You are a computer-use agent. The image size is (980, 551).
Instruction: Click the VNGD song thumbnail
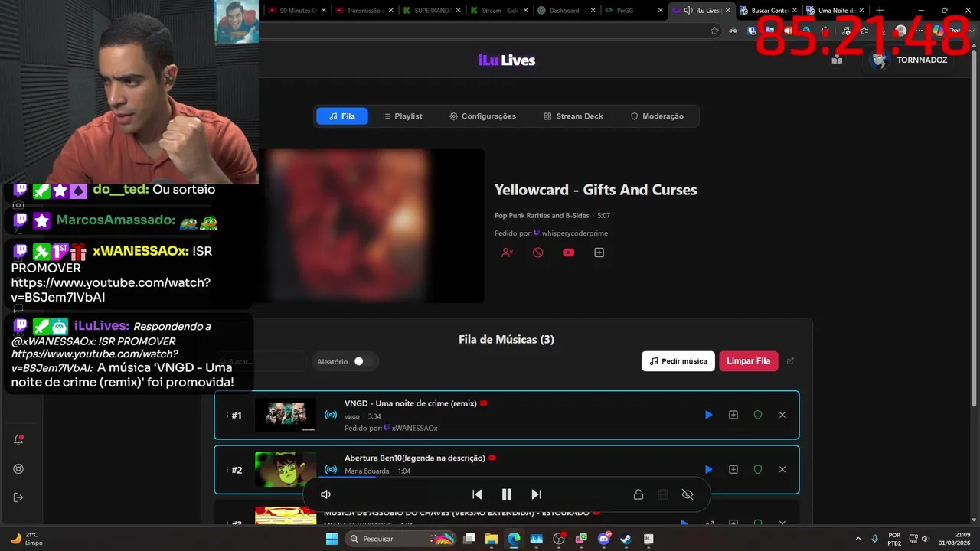tap(286, 415)
